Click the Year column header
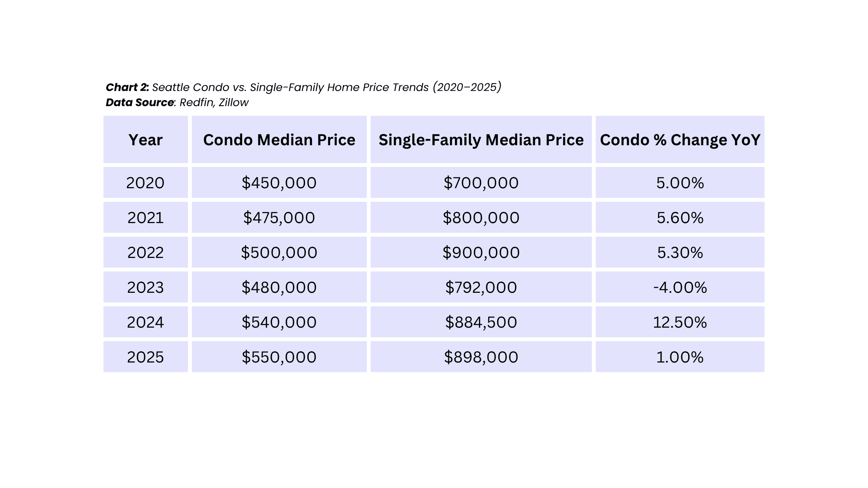868x488 pixels. pos(145,140)
